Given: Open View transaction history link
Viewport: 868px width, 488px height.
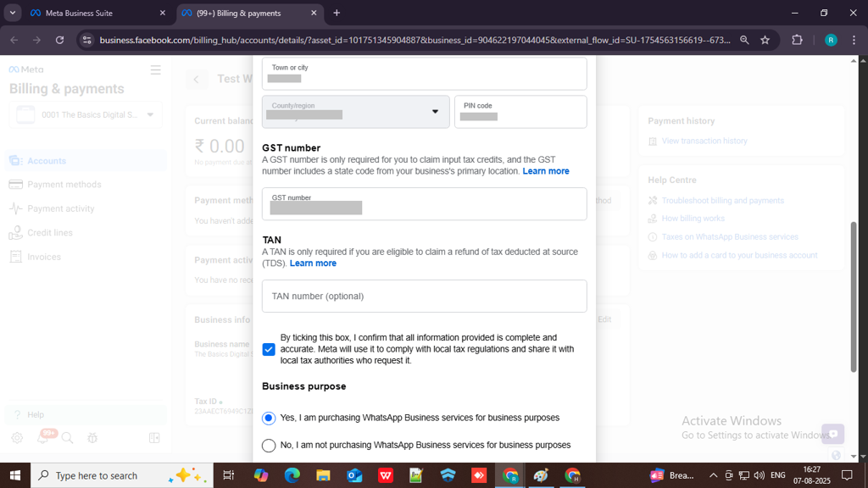Looking at the screenshot, I should (x=704, y=141).
